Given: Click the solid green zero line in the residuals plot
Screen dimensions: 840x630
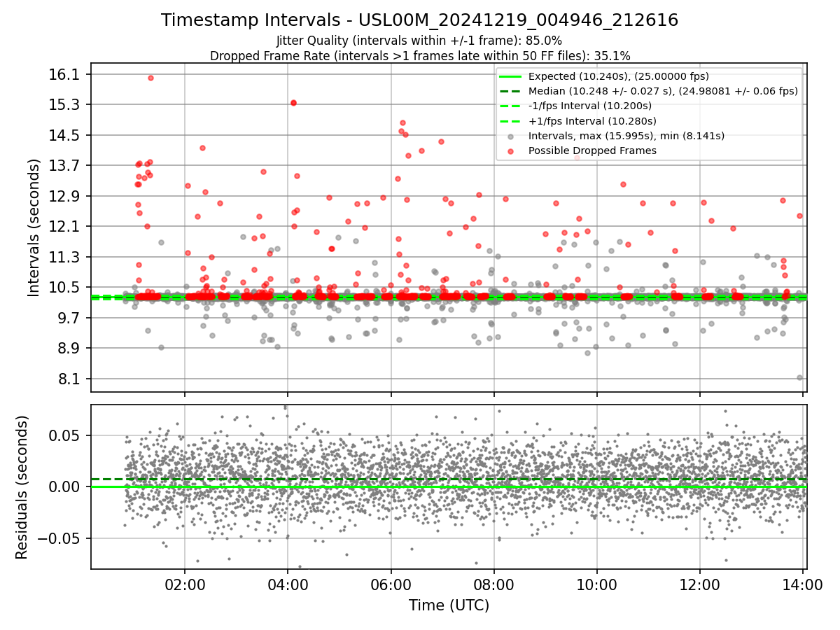Looking at the screenshot, I should (x=449, y=486).
